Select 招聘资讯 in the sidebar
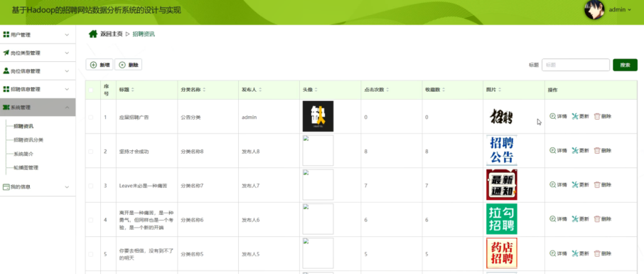 (23, 126)
